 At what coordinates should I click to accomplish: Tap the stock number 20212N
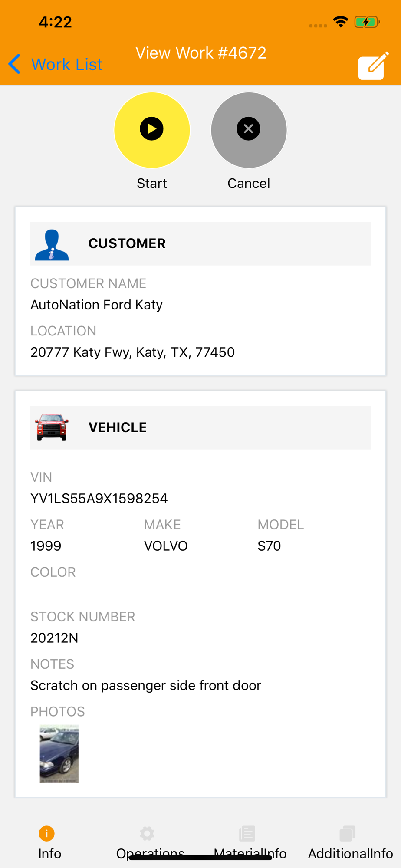(x=54, y=638)
